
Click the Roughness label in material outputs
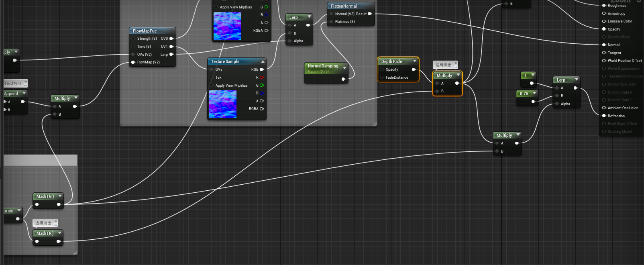coord(617,6)
